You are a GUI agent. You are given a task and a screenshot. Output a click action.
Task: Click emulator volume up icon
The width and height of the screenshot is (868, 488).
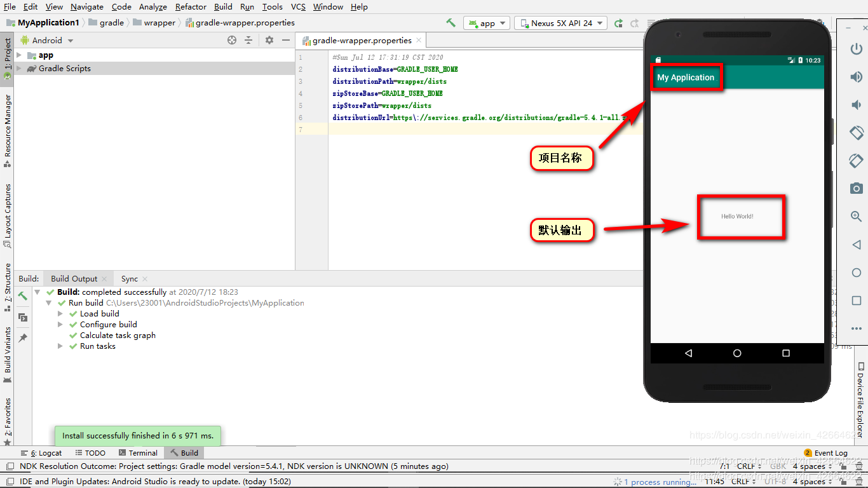coord(857,77)
